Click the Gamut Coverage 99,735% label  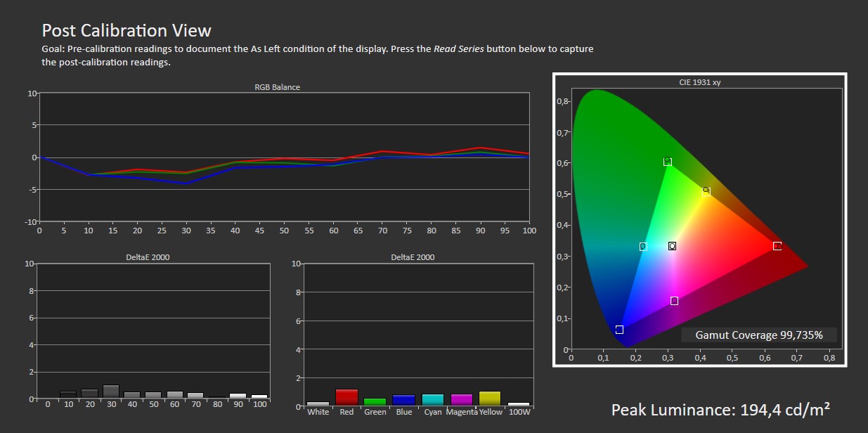tap(759, 335)
